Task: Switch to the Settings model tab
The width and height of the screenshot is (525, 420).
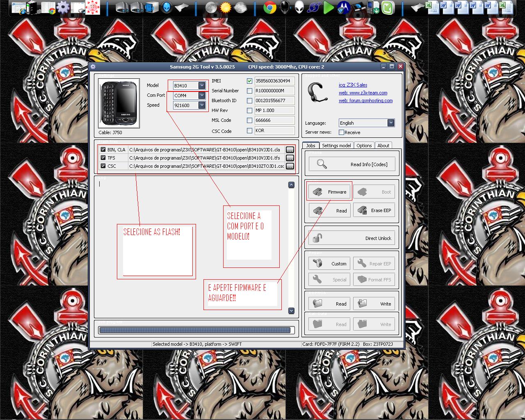Action: (336, 146)
